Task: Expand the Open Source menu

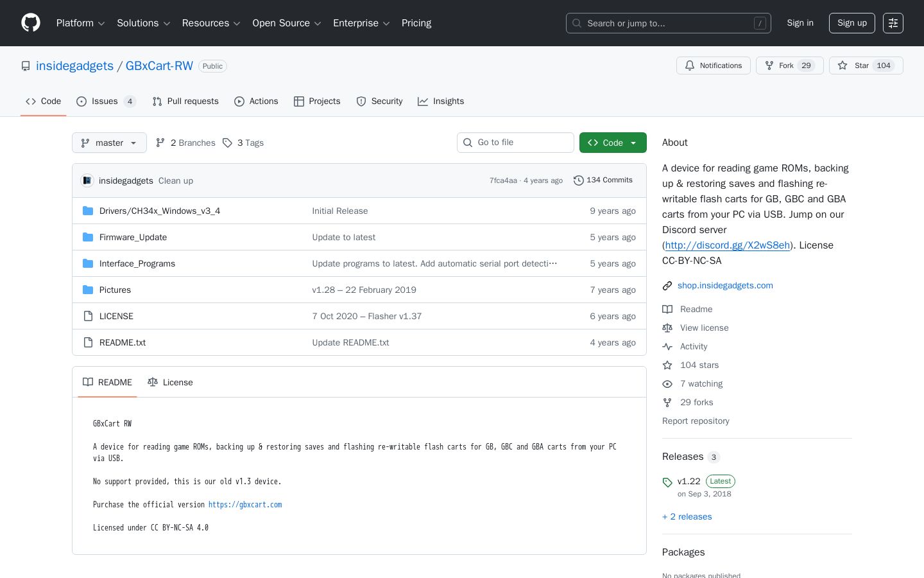Action: pos(287,23)
